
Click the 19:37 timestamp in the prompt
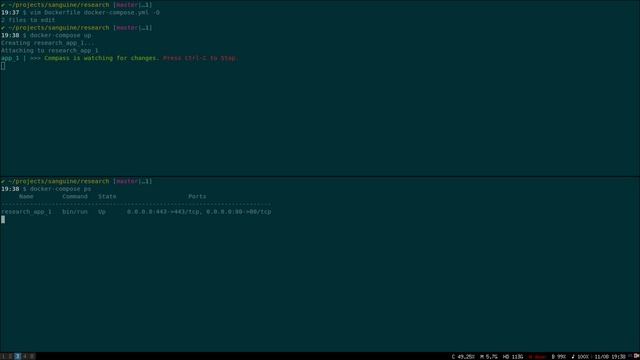(10, 13)
